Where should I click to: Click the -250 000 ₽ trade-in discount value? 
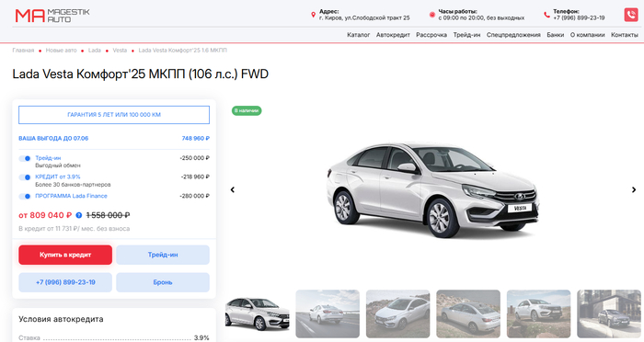click(x=194, y=158)
